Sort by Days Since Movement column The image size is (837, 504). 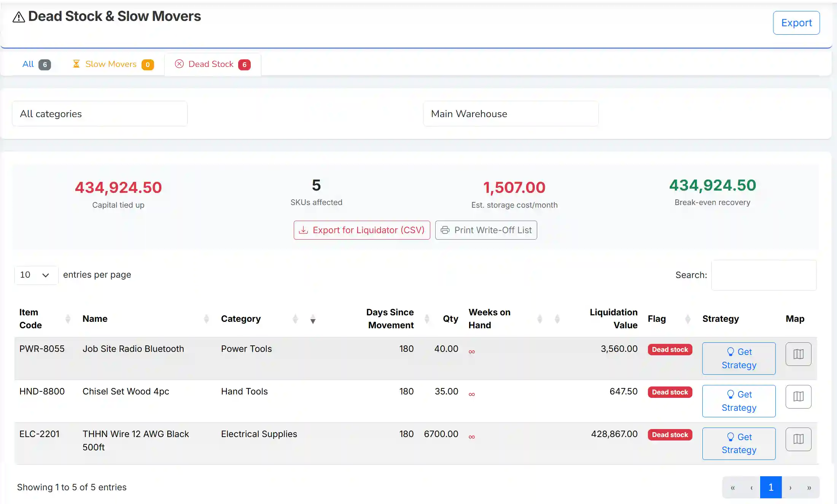(427, 319)
